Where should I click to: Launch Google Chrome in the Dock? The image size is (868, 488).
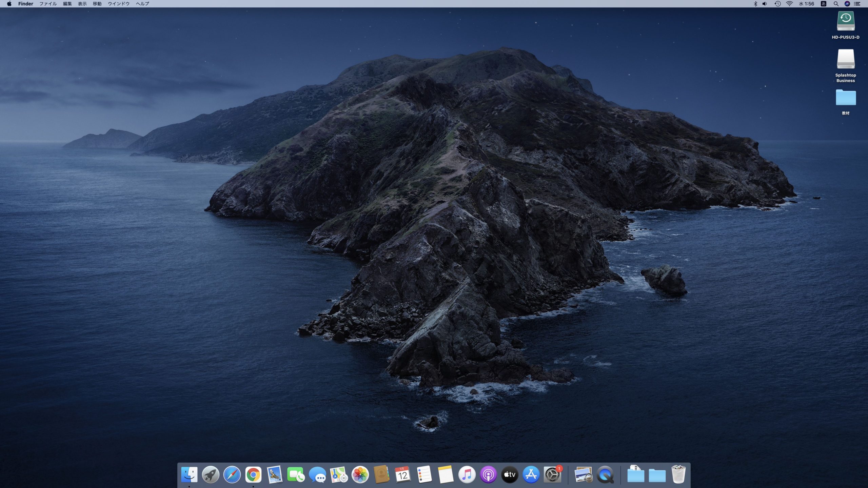pyautogui.click(x=253, y=474)
